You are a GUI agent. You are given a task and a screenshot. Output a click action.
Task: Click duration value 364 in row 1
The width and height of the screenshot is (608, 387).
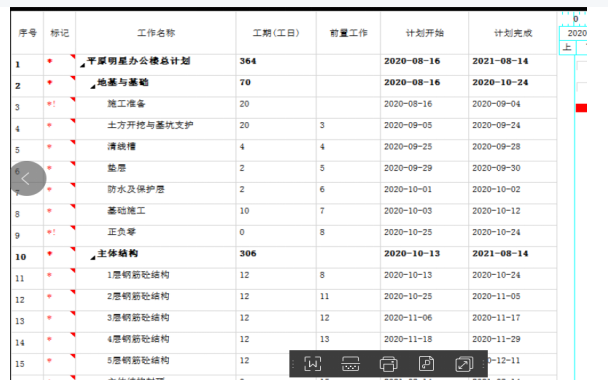(x=248, y=61)
